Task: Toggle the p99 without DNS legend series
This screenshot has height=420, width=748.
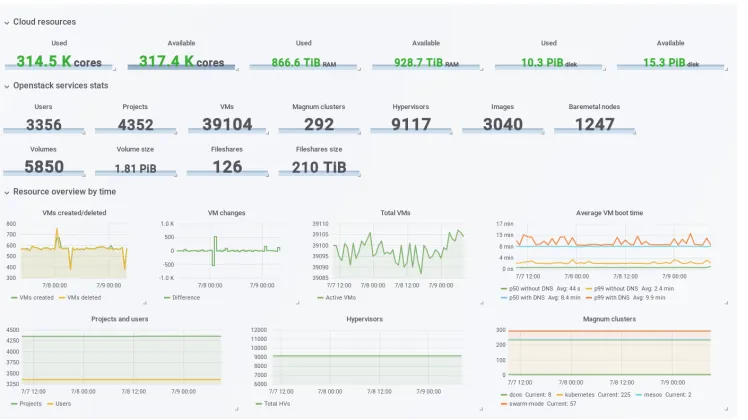Action: pyautogui.click(x=616, y=289)
